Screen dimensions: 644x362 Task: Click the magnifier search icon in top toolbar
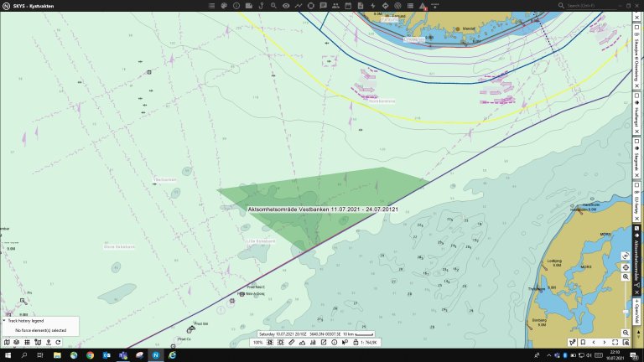(x=274, y=6)
